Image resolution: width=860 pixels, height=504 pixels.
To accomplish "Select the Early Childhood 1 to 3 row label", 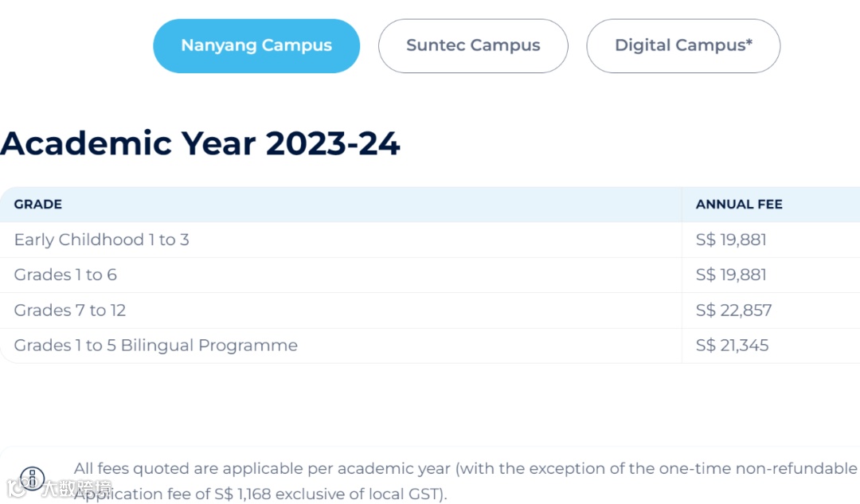I will tap(102, 240).
